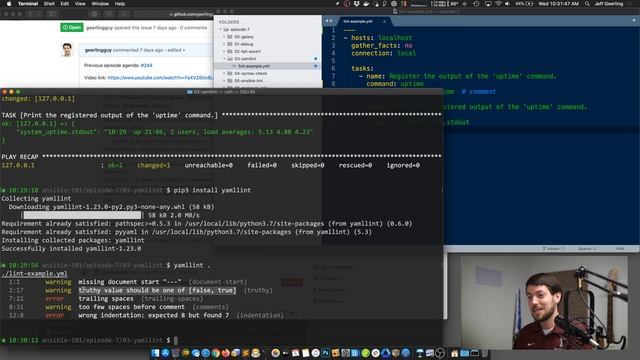This screenshot has width=640, height=360.
Task: Open Google Chrome from the dock
Action: pos(216,353)
